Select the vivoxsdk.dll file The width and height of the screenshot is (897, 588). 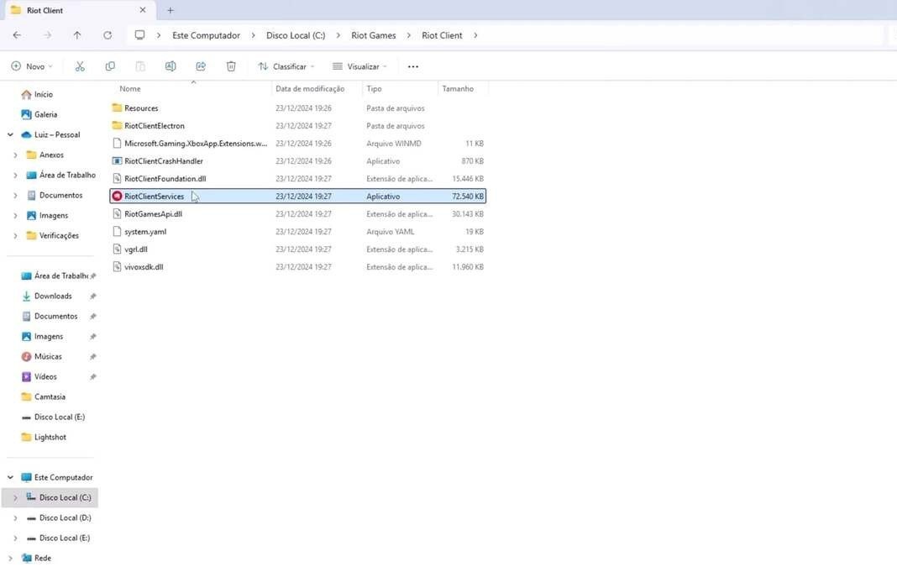pos(298,266)
